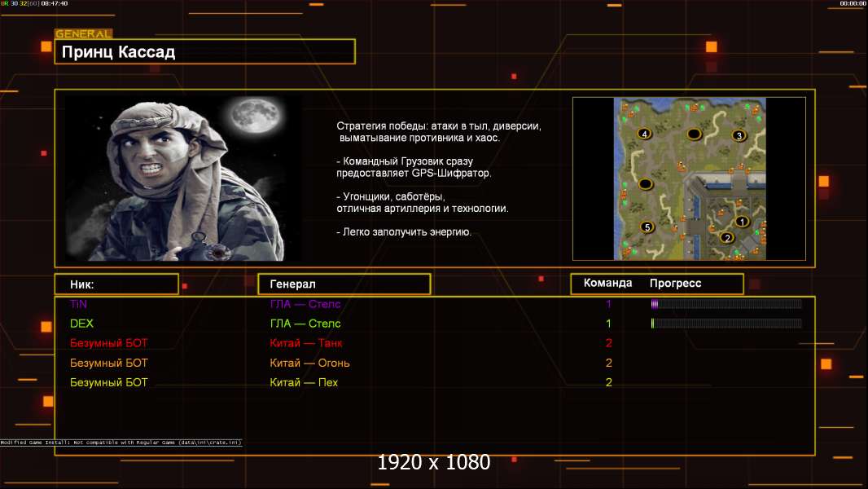Select player TiN in the list
The image size is (868, 489).
[78, 304]
